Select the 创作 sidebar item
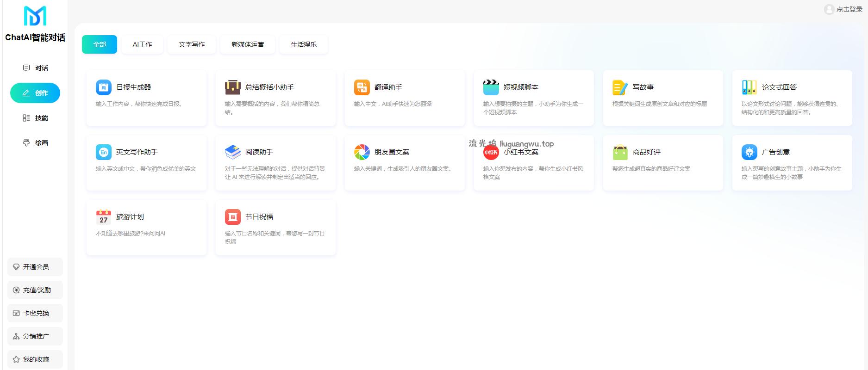Viewport: 868px width, 370px height. tap(35, 93)
